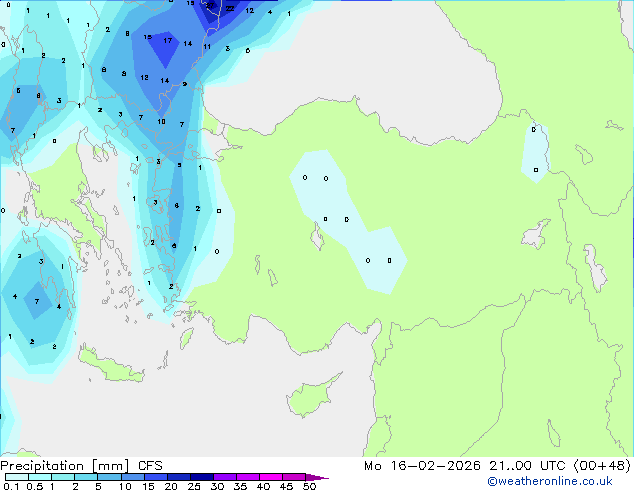Click the 20–25 mm legend swatch
Image resolution: width=634 pixels, height=490 pixels.
pos(179,477)
